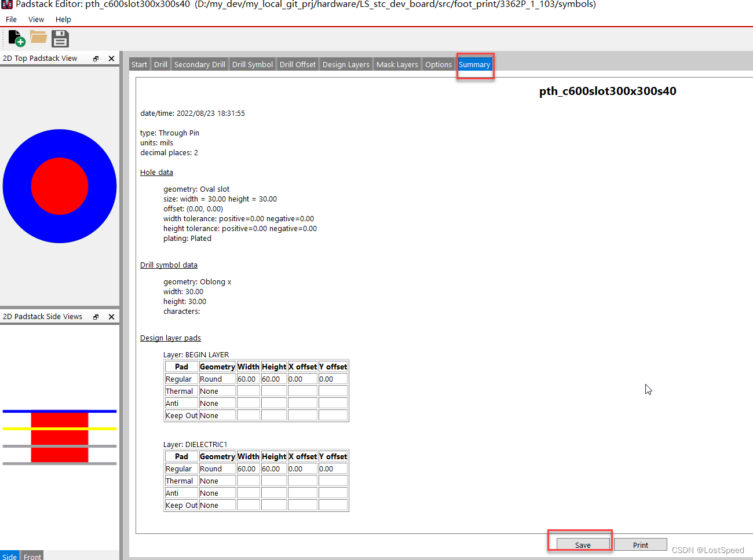Screen dimensions: 753x560
Task: Undock the 2D Top Padstack View panel
Action: point(96,58)
